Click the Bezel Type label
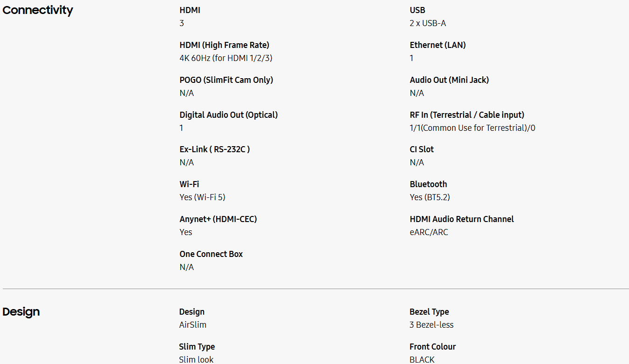Viewport: 629px width, 364px height. click(x=429, y=312)
